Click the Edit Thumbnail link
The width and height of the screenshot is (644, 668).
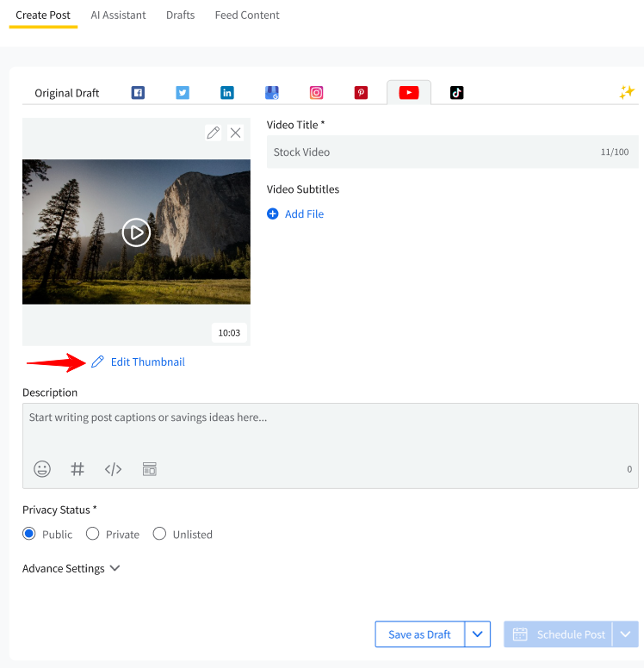click(147, 362)
